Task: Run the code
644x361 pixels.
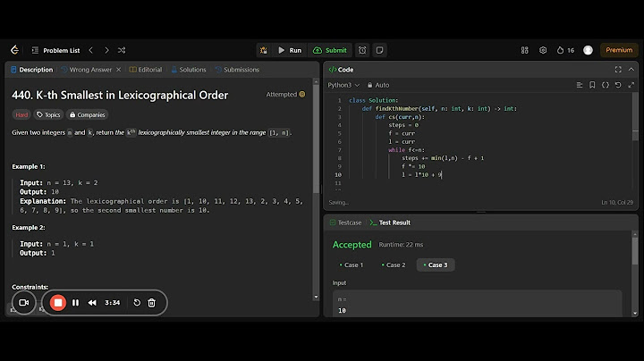Action: pos(290,50)
